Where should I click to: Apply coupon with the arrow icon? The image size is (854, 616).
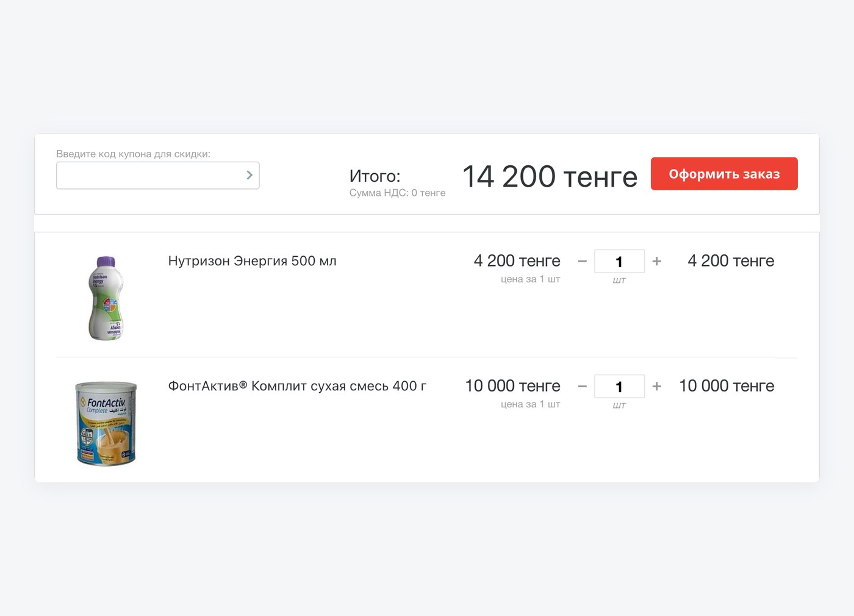pos(249,175)
